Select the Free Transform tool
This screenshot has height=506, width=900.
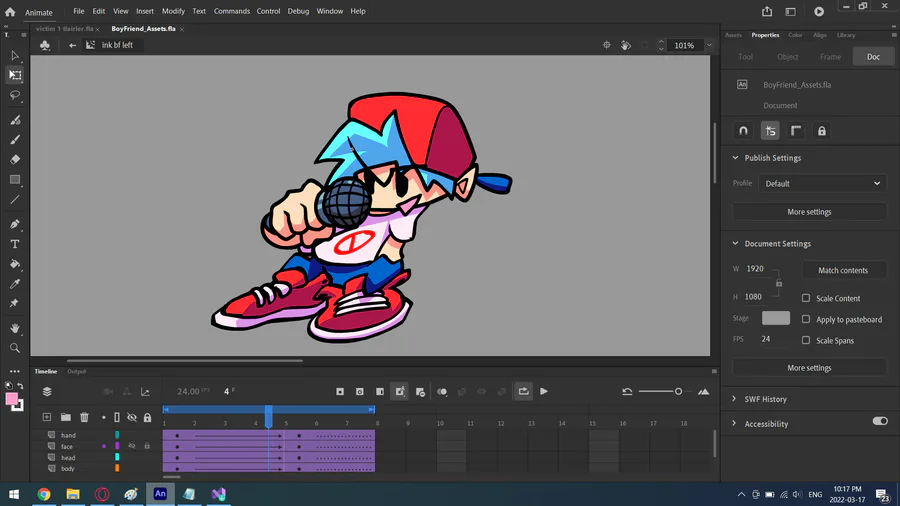click(15, 75)
